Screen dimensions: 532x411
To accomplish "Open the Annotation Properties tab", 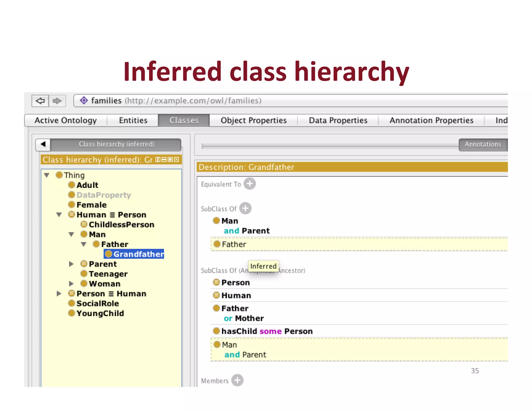I will click(x=431, y=120).
